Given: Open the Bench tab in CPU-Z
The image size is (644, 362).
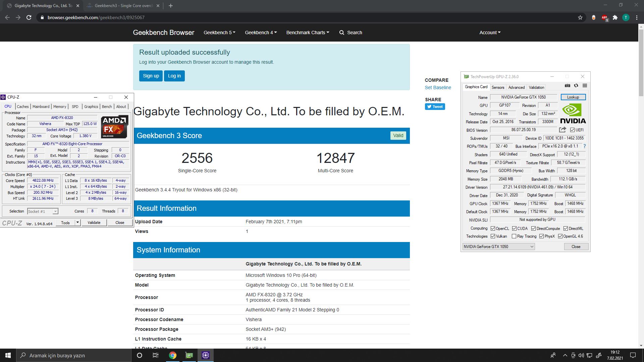Looking at the screenshot, I should (107, 107).
